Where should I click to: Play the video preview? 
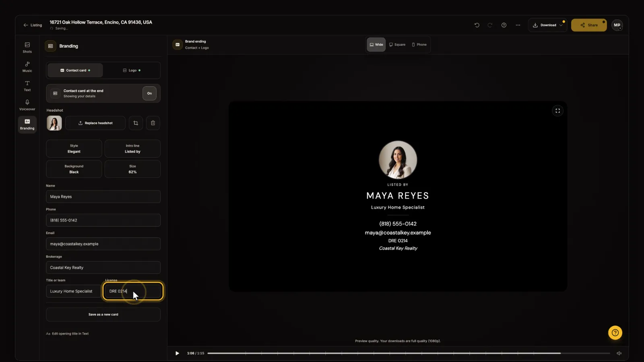(x=177, y=353)
